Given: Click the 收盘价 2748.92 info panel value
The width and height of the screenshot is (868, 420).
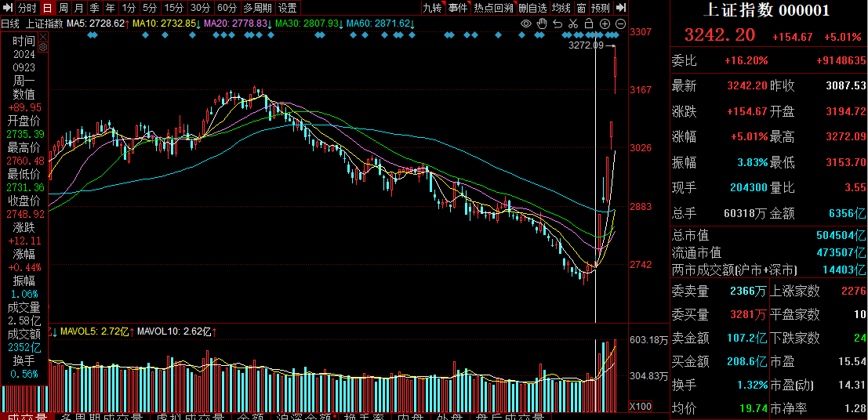Looking at the screenshot, I should point(24,214).
